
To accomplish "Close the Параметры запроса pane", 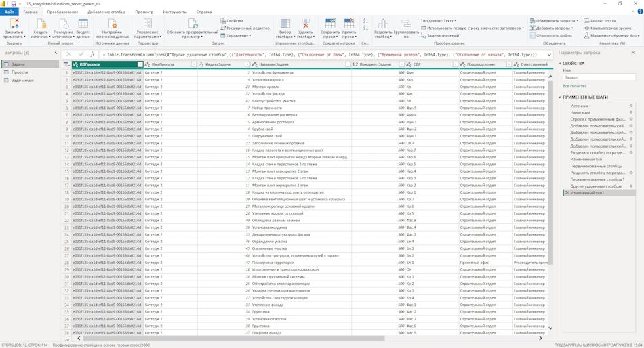I will coord(633,53).
